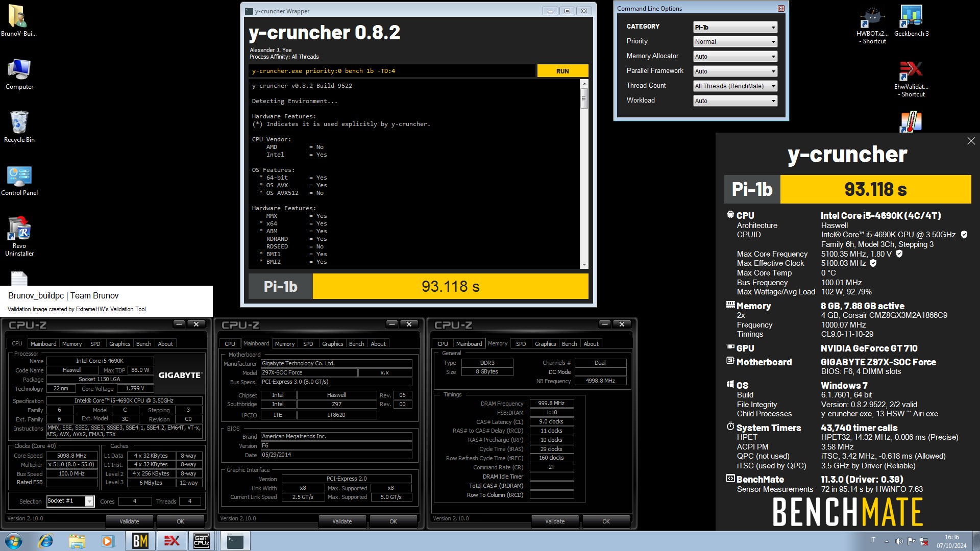The height and width of the screenshot is (551, 980).
Task: Open the Computer desktop icon
Action: click(19, 74)
